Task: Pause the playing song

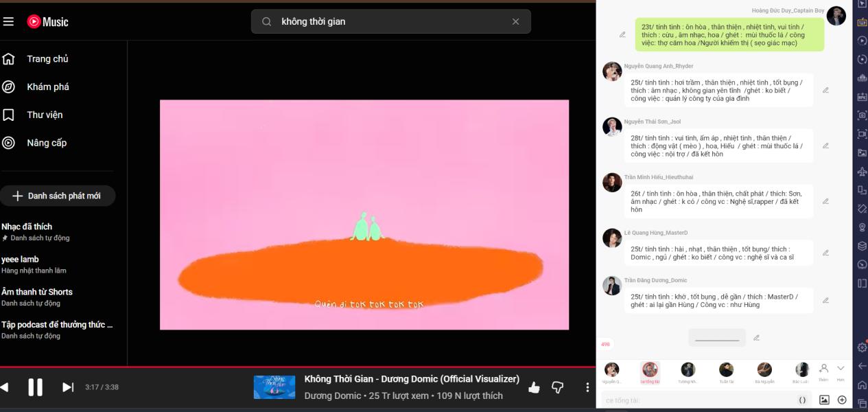Action: [35, 387]
